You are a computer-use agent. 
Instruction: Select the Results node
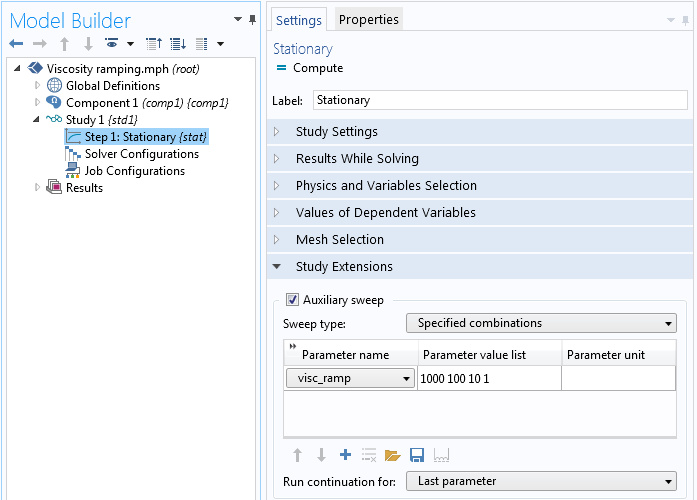click(84, 188)
